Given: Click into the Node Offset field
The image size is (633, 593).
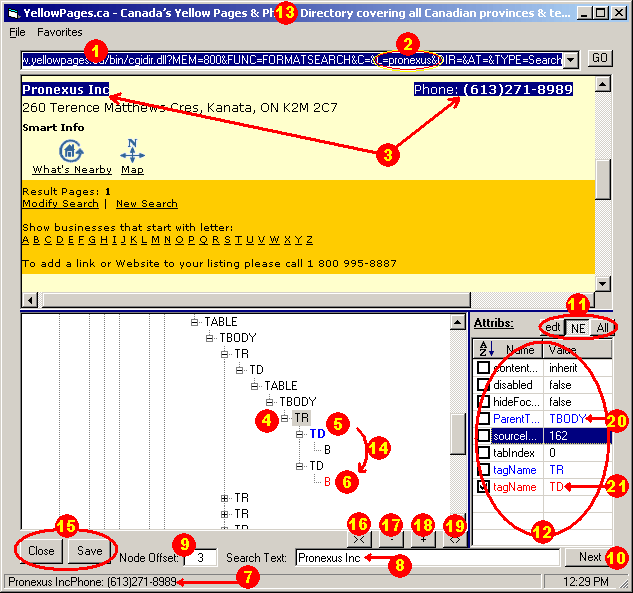Looking at the screenshot, I should (x=201, y=557).
